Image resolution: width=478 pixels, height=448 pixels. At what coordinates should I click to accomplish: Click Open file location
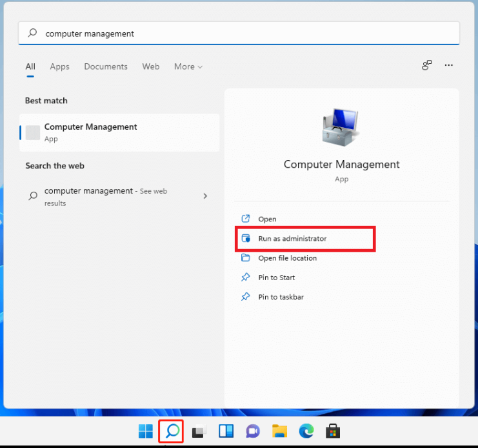[x=287, y=258]
